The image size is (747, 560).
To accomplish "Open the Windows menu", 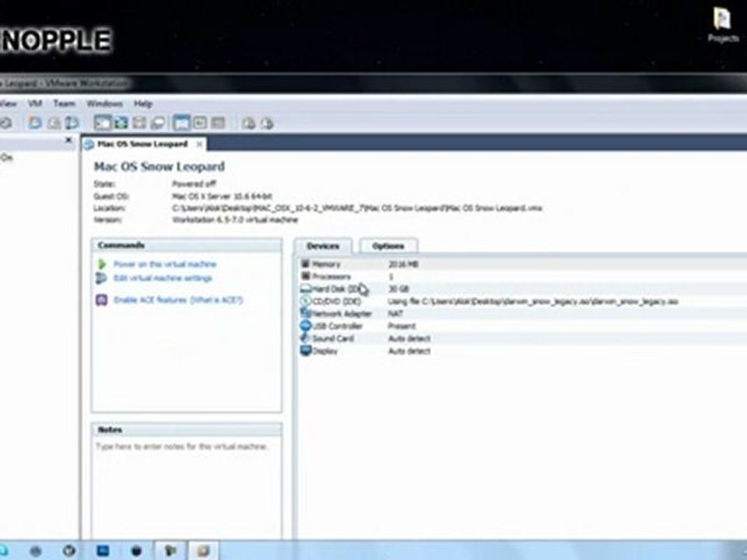I will pyautogui.click(x=104, y=103).
